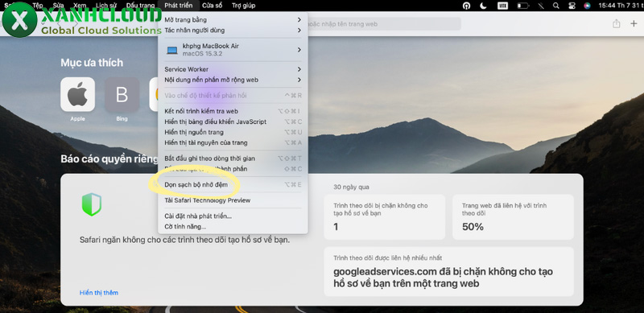Open Cài đặt nhà phát triển
The width and height of the screenshot is (644, 313).
(233, 216)
